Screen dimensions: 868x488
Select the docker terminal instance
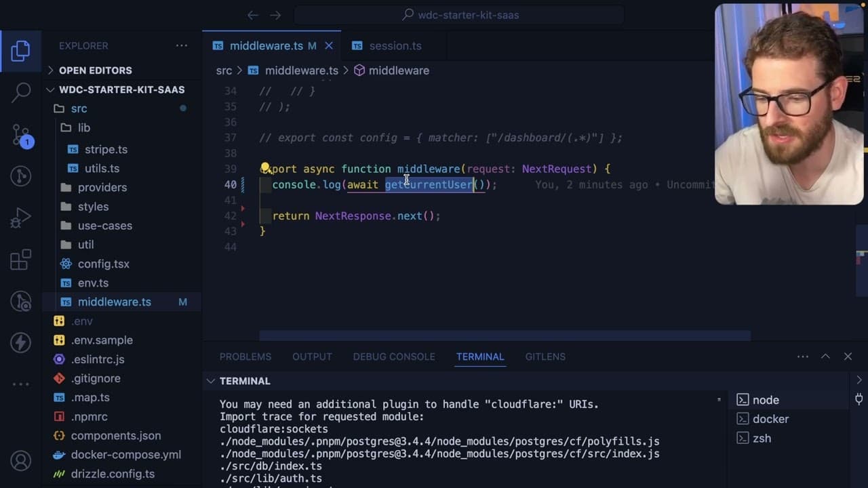click(x=770, y=419)
